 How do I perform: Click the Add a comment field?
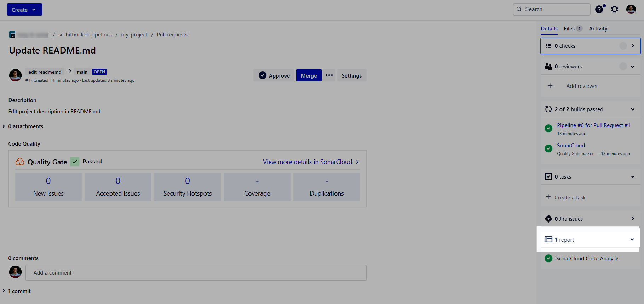click(x=196, y=273)
